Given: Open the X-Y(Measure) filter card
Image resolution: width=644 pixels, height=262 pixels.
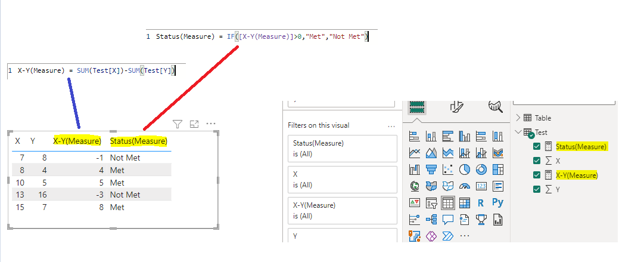Looking at the screenshot, I should [x=343, y=210].
